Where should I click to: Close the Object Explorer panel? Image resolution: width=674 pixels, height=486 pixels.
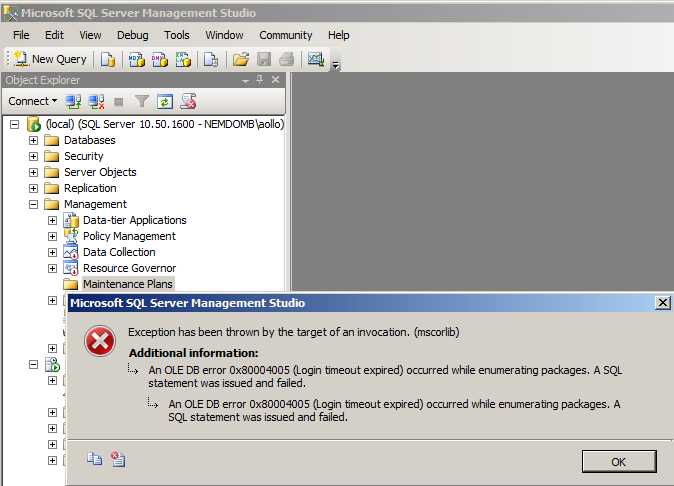(276, 79)
